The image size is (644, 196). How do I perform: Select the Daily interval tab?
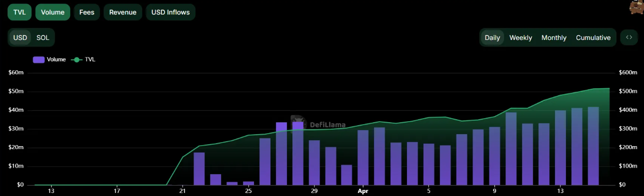click(492, 37)
